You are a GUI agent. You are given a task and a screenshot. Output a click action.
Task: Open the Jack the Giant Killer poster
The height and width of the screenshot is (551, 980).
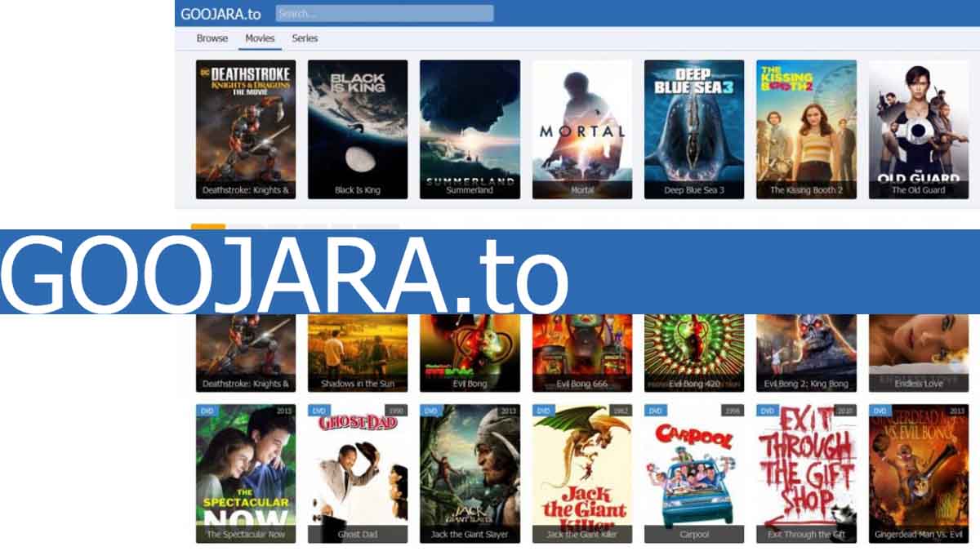point(582,473)
